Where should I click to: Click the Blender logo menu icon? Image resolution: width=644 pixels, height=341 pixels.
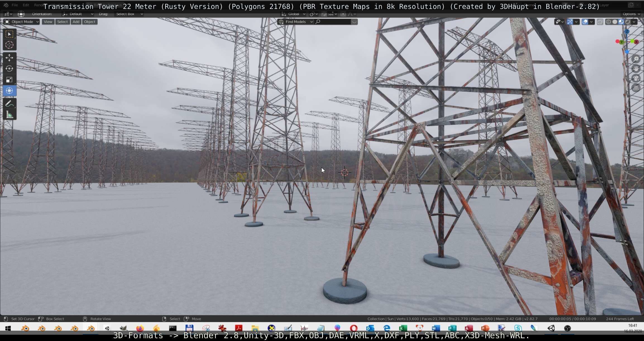point(6,5)
